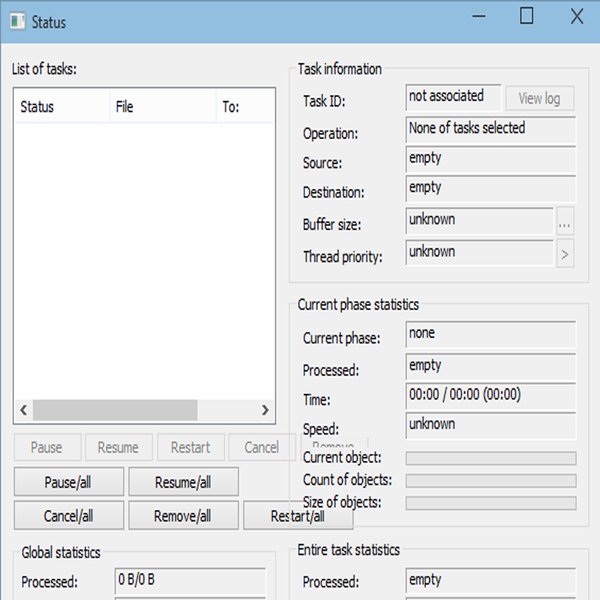This screenshot has width=600, height=600.
Task: Click the Resume button
Action: point(119,447)
